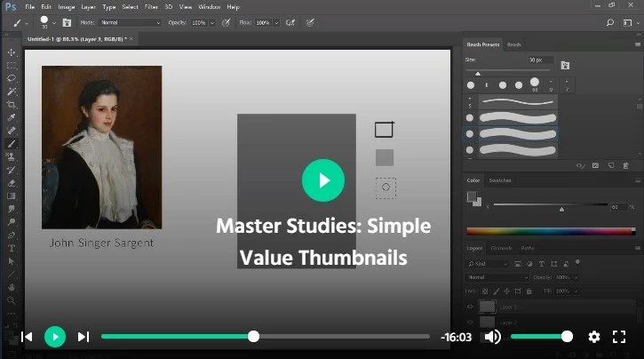Mute the video with the speaker icon
644x359 pixels.
[492, 337]
